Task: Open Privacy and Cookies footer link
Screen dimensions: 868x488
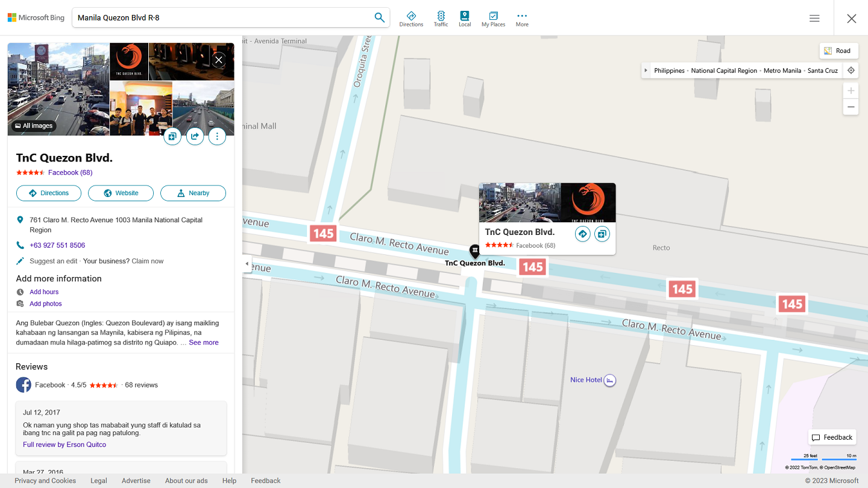Action: 45,481
